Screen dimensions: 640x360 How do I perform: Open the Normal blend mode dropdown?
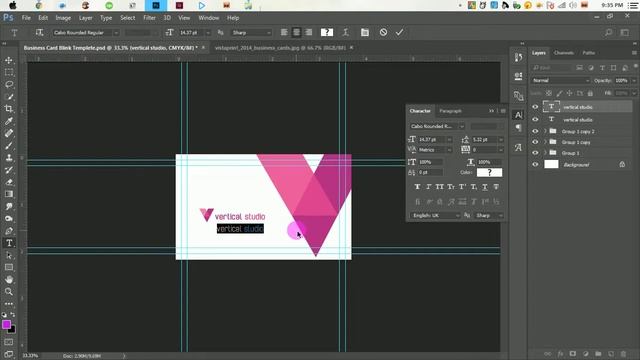pyautogui.click(x=561, y=80)
